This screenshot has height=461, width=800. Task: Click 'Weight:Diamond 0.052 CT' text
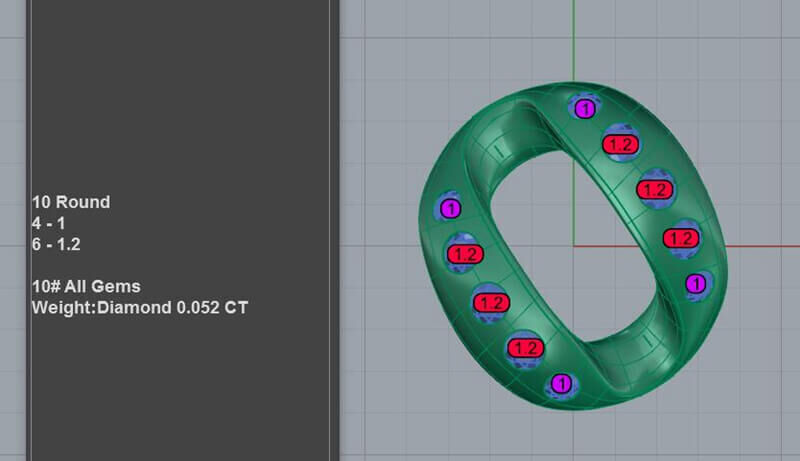[140, 308]
